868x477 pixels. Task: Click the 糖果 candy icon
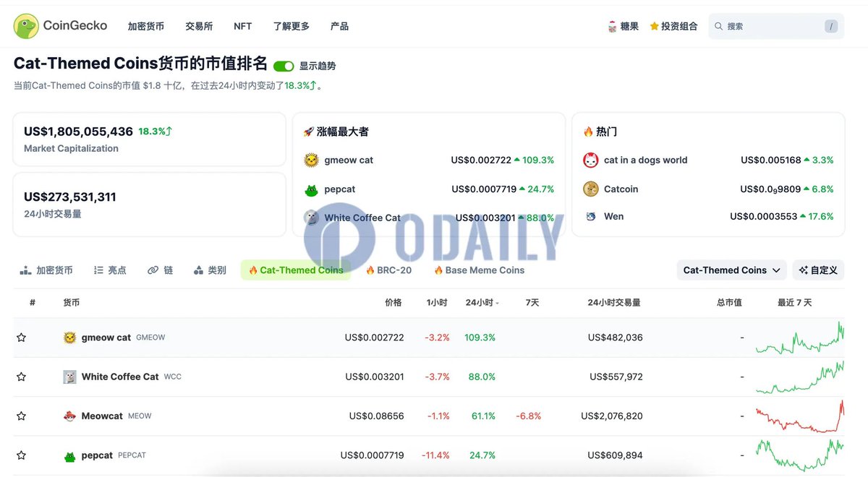coord(612,25)
